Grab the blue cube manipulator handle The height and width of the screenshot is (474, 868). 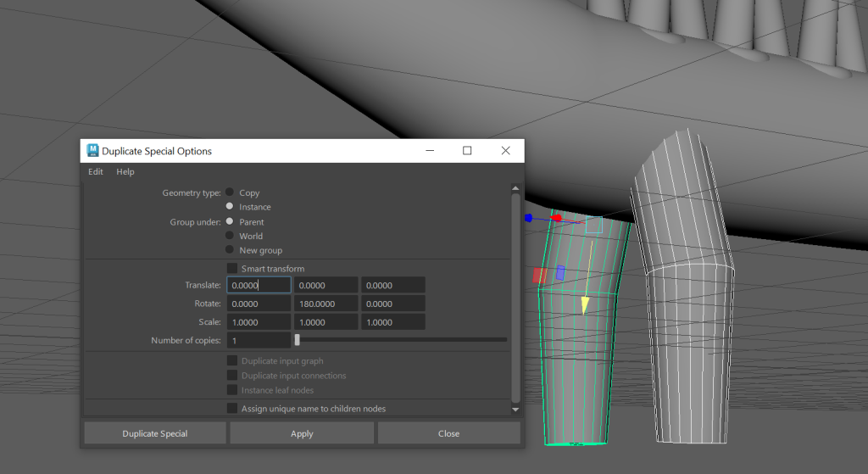pos(528,218)
